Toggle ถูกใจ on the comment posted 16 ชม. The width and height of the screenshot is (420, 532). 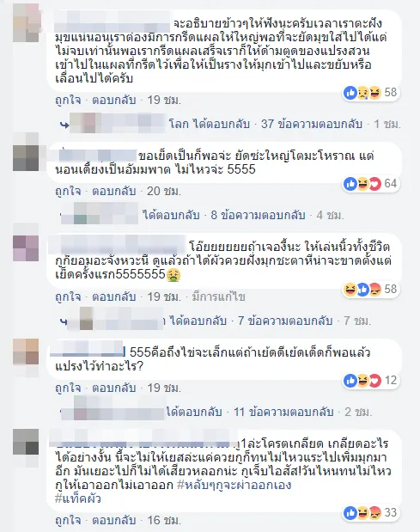(68, 520)
